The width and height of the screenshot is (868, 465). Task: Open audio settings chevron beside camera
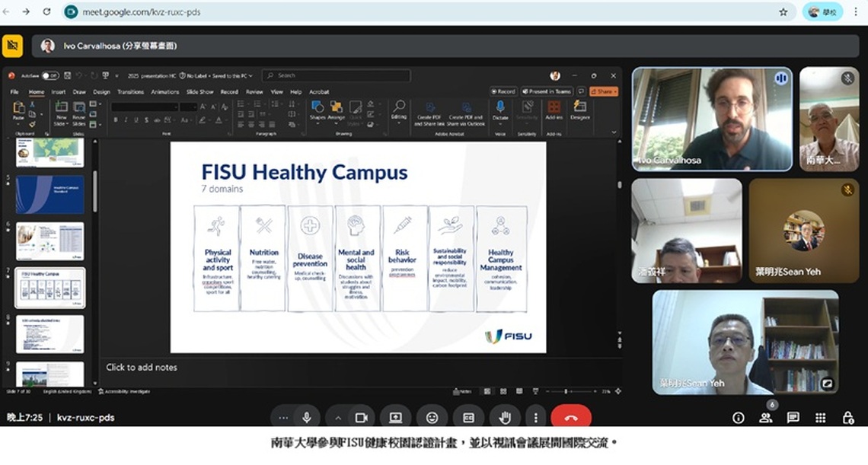337,417
